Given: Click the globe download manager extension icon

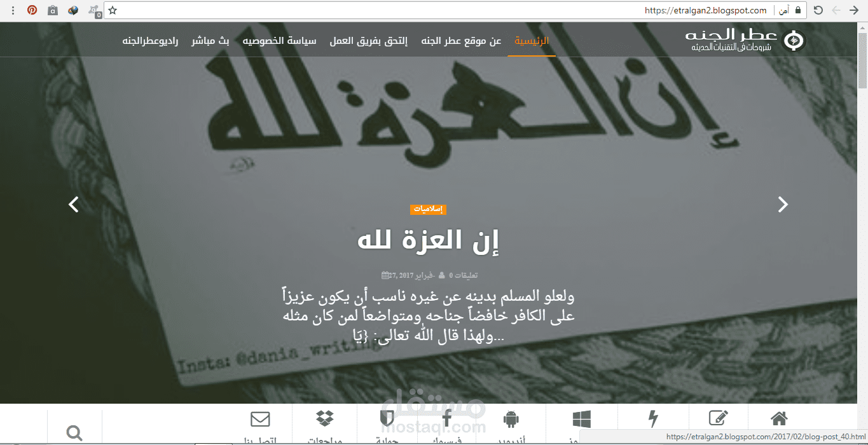Looking at the screenshot, I should click(x=73, y=10).
